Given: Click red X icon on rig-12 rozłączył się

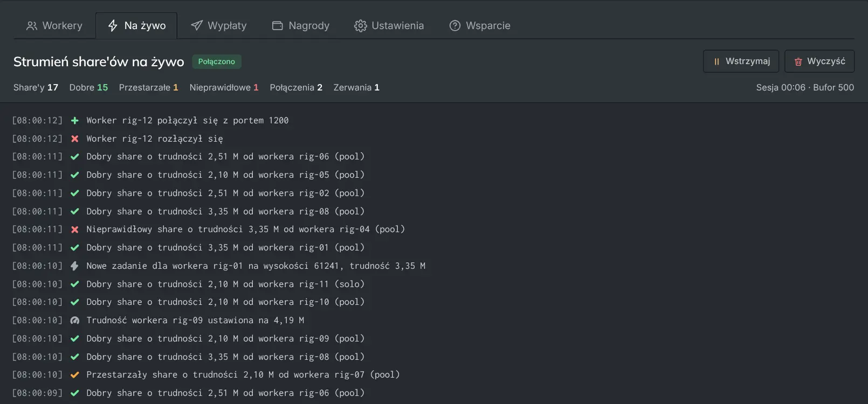Looking at the screenshot, I should coord(75,139).
